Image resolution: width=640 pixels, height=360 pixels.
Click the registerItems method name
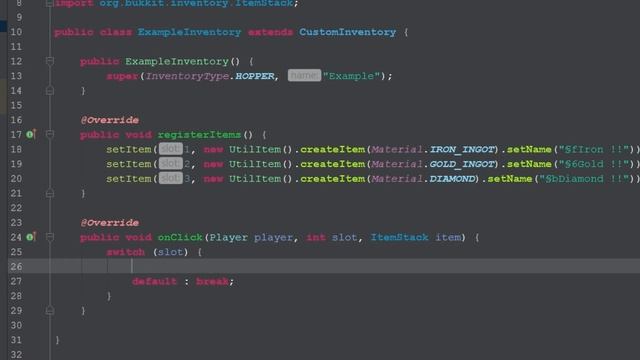point(199,135)
